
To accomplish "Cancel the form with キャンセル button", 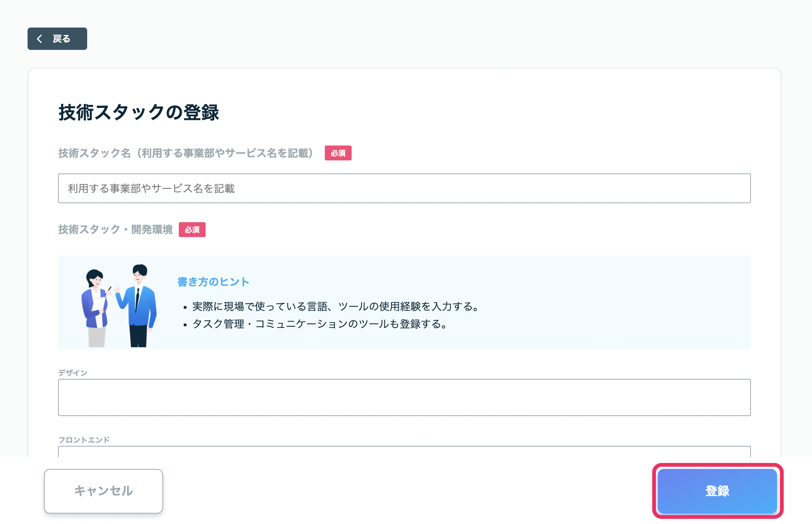I will (x=104, y=491).
